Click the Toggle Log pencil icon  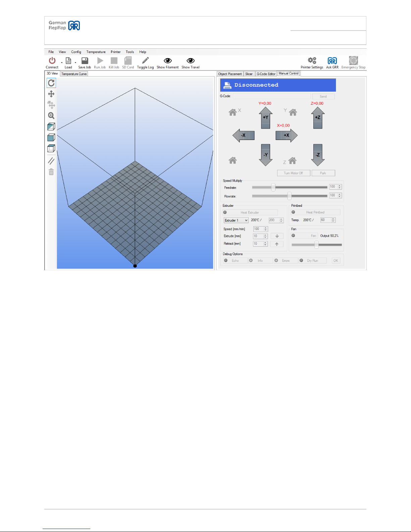[x=145, y=61]
